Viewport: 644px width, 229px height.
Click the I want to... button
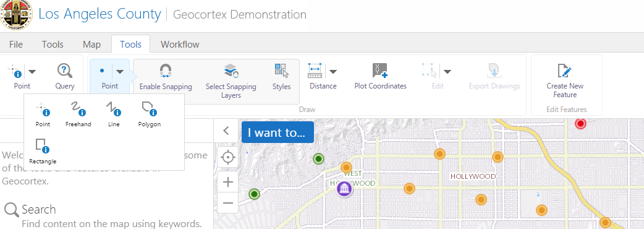tap(278, 132)
